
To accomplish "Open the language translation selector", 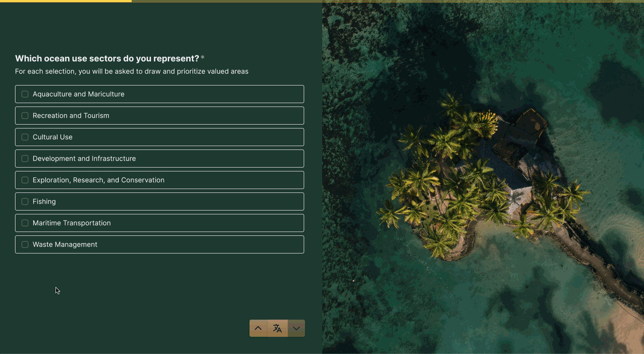I will 277,328.
